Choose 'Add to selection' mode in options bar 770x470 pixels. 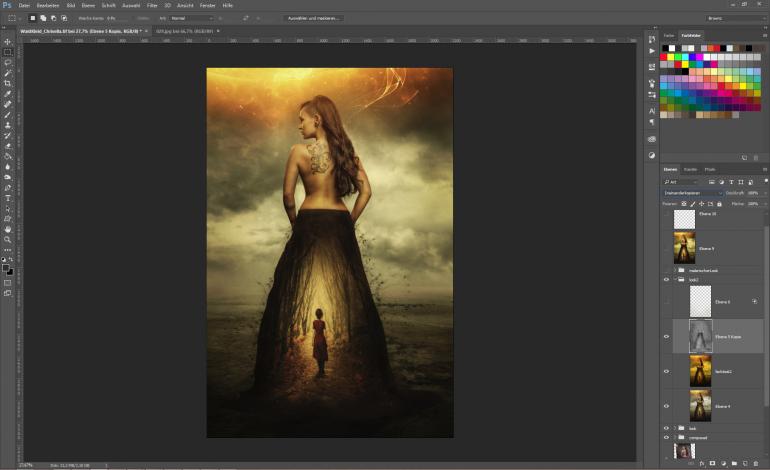pyautogui.click(x=43, y=18)
